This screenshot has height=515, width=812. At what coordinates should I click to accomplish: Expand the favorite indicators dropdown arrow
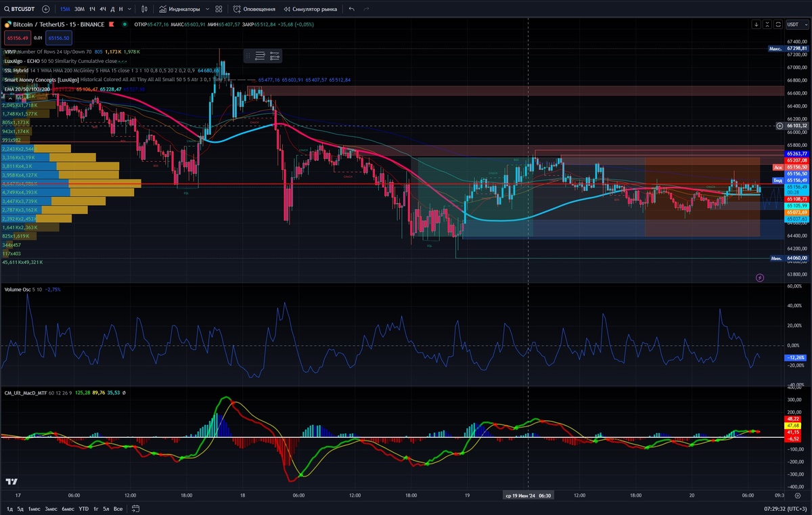tap(206, 9)
